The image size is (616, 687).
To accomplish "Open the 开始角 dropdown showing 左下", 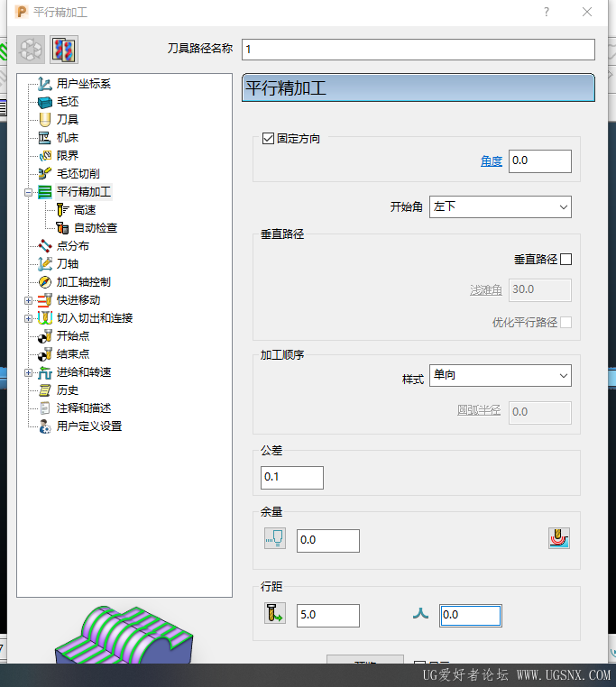I will pyautogui.click(x=501, y=206).
